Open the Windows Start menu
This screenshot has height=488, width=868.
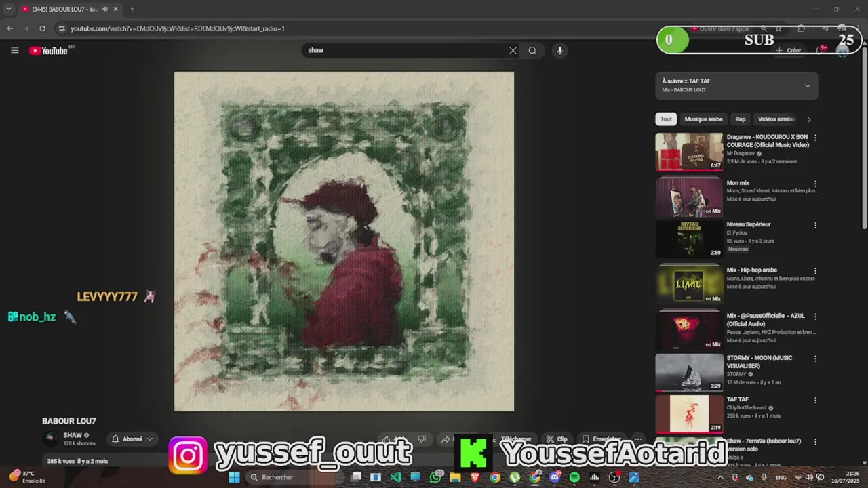(x=234, y=477)
